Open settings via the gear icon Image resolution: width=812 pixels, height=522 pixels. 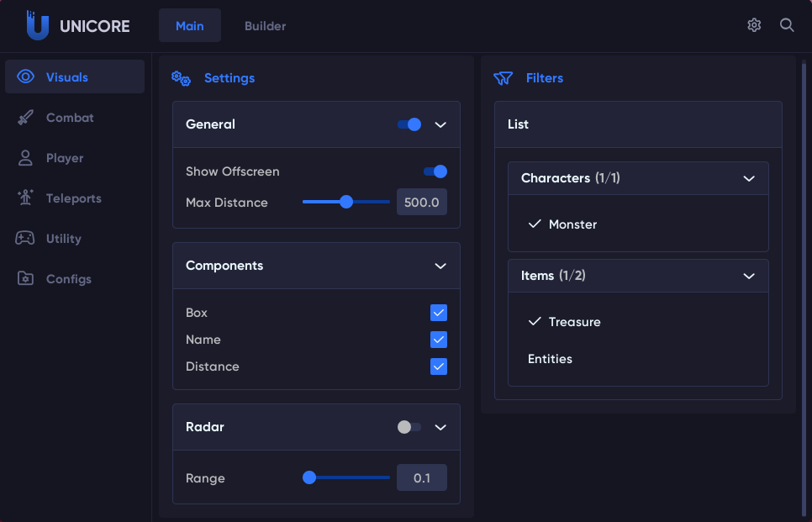pyautogui.click(x=754, y=25)
